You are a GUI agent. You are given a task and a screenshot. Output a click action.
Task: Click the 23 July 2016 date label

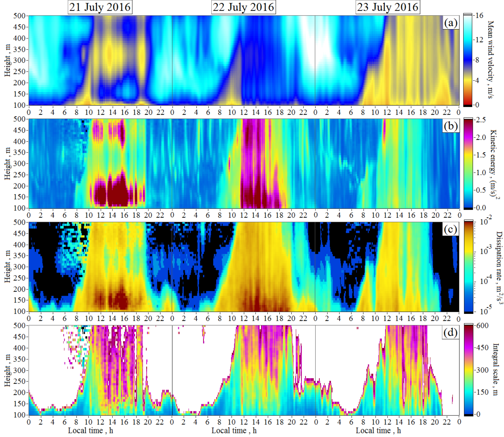(x=388, y=7)
